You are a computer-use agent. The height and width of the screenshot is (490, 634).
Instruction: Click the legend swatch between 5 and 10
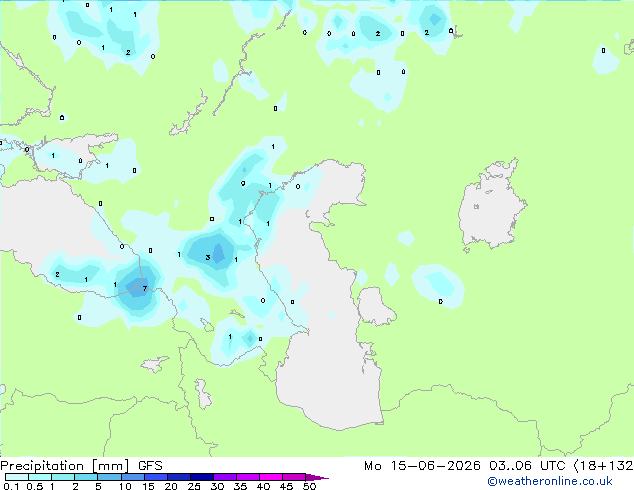tap(109, 477)
